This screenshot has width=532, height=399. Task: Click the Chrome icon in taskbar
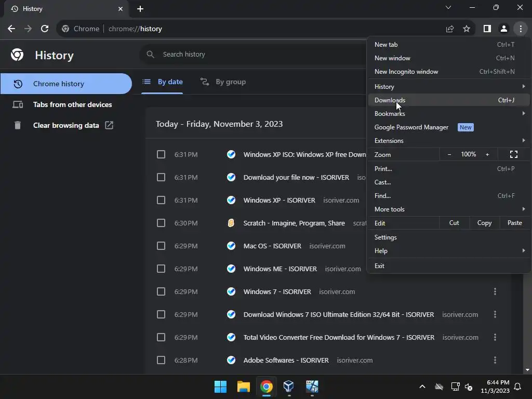tap(267, 387)
